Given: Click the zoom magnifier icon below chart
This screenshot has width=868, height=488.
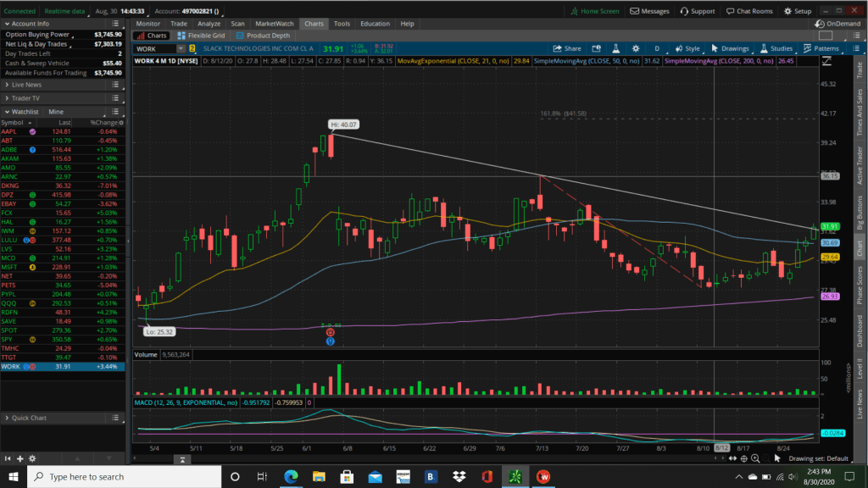Looking at the screenshot, I should [755, 458].
